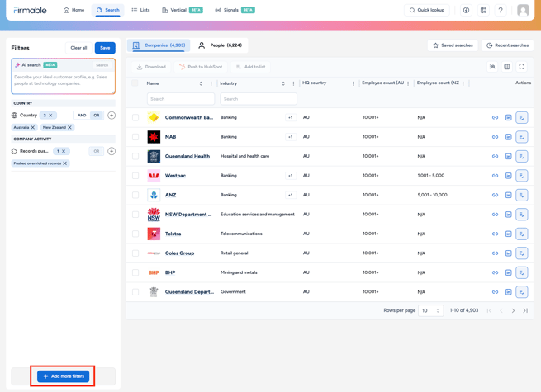
Task: Open the user profile avatar
Action: pyautogui.click(x=523, y=10)
